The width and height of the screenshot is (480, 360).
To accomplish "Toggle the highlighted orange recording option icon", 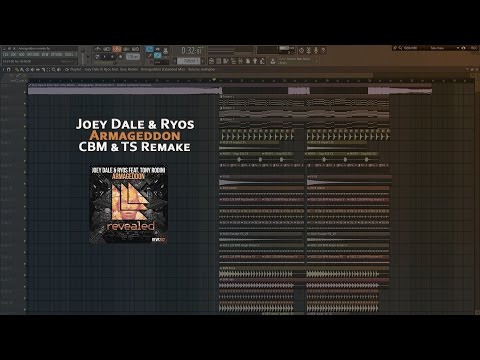I will [x=116, y=49].
